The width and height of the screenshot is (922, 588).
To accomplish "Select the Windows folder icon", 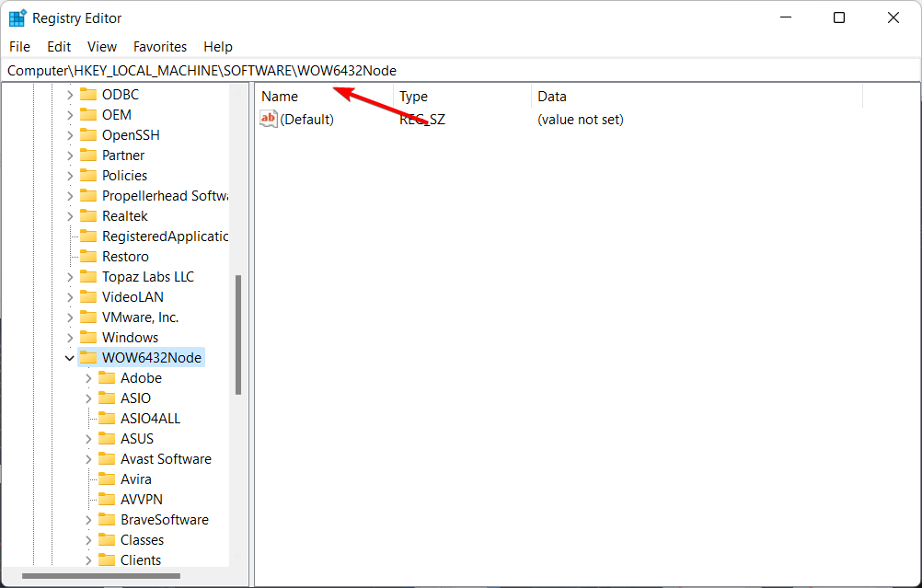I will tap(88, 338).
